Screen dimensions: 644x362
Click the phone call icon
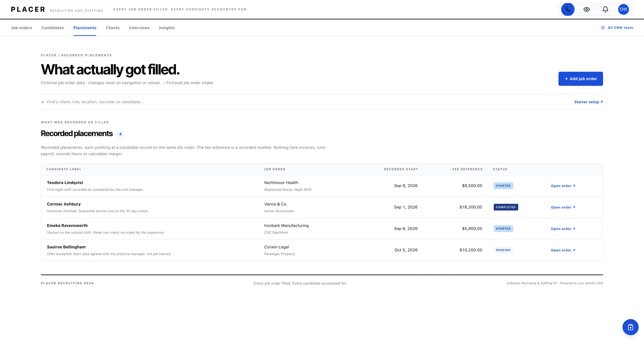[568, 9]
